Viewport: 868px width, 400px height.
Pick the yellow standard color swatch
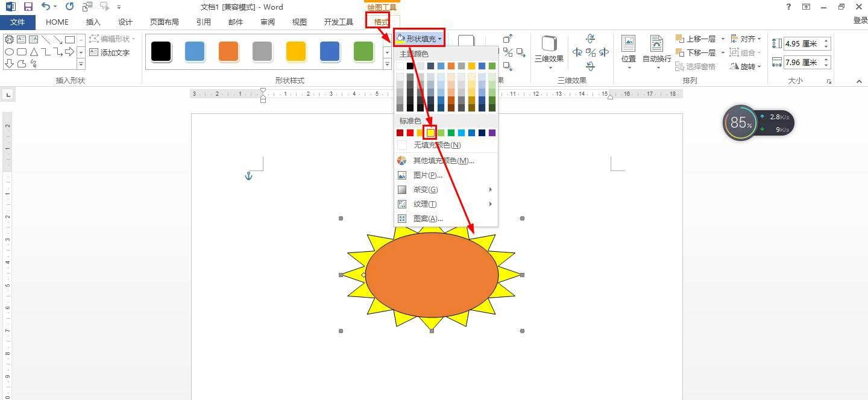coord(430,133)
